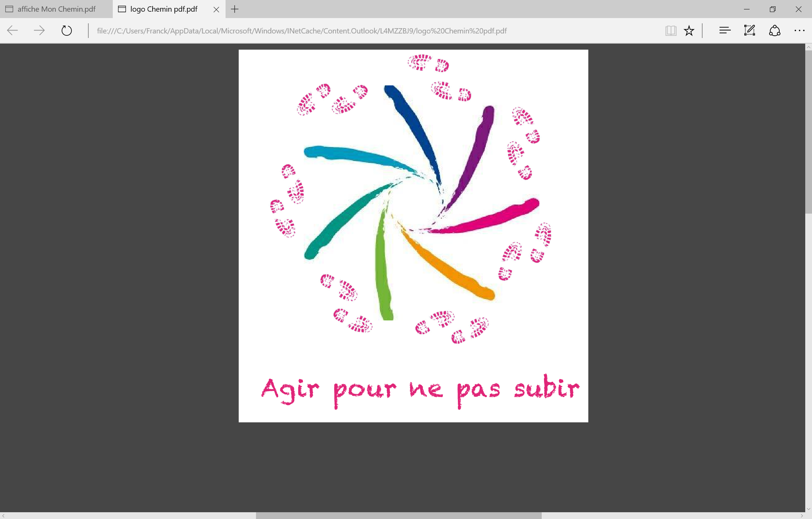
Task: Restore down the browser window
Action: point(773,9)
